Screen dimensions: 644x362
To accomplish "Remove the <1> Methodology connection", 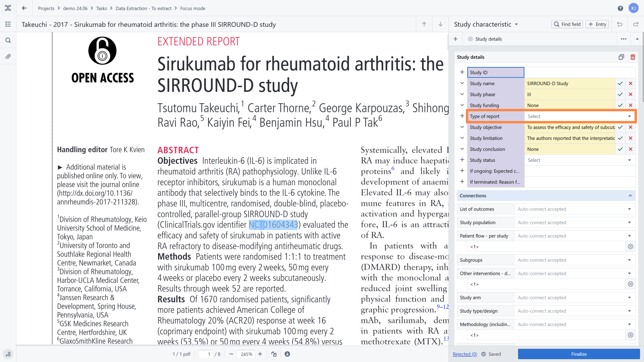I will tap(631, 335).
